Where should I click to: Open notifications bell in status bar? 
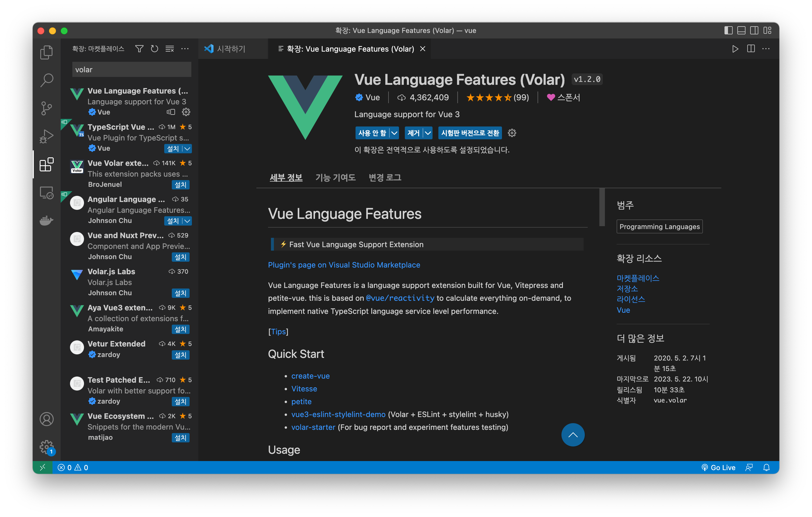click(x=766, y=467)
